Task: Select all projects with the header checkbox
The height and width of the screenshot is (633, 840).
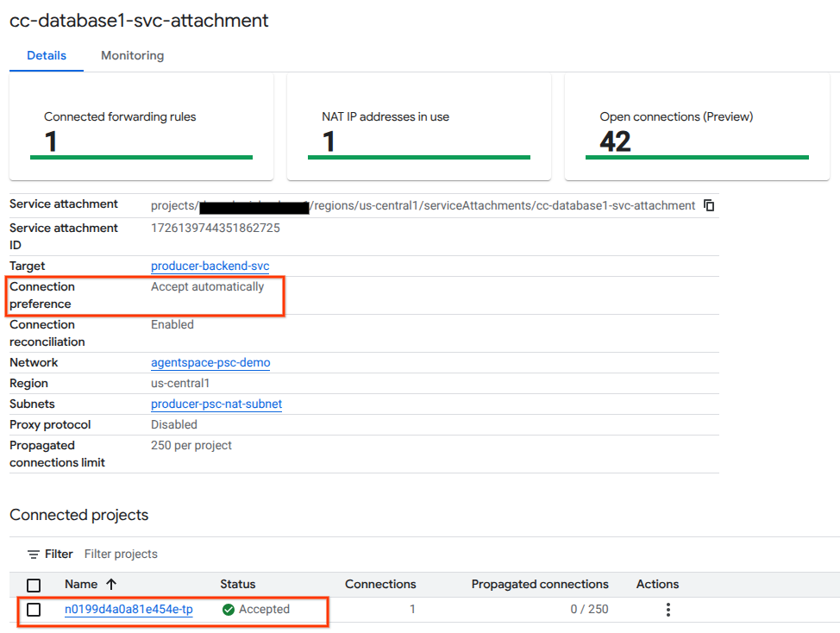Action: coord(34,585)
